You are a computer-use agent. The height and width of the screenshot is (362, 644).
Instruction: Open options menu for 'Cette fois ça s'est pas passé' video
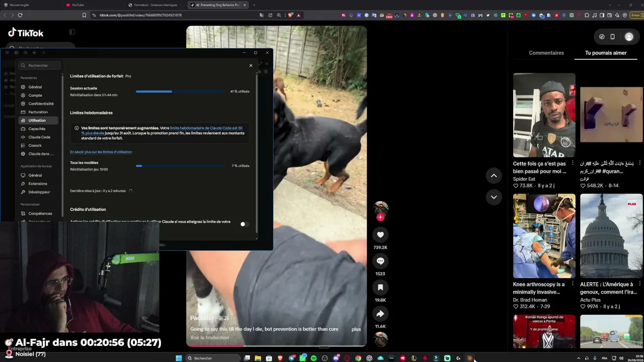(573, 163)
